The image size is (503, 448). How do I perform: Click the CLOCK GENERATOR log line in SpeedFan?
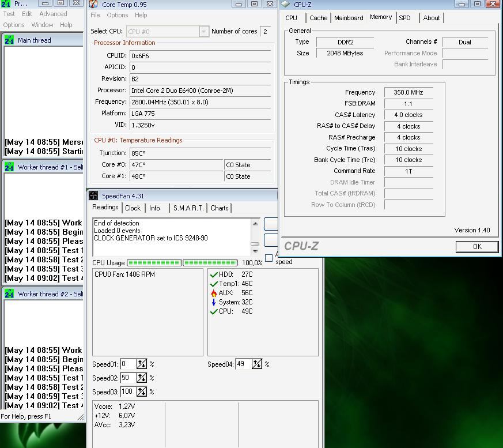pyautogui.click(x=151, y=238)
